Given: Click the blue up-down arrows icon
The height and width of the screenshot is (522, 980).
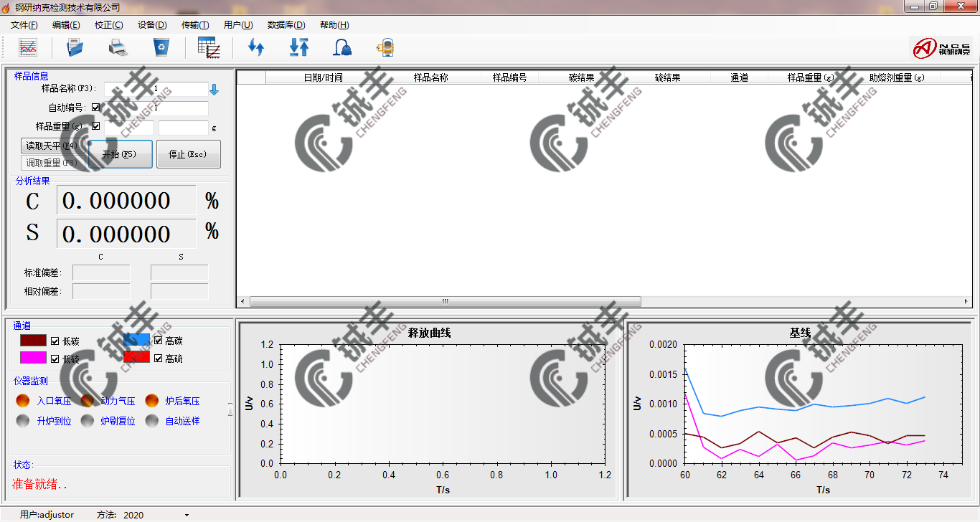Looking at the screenshot, I should tap(256, 48).
